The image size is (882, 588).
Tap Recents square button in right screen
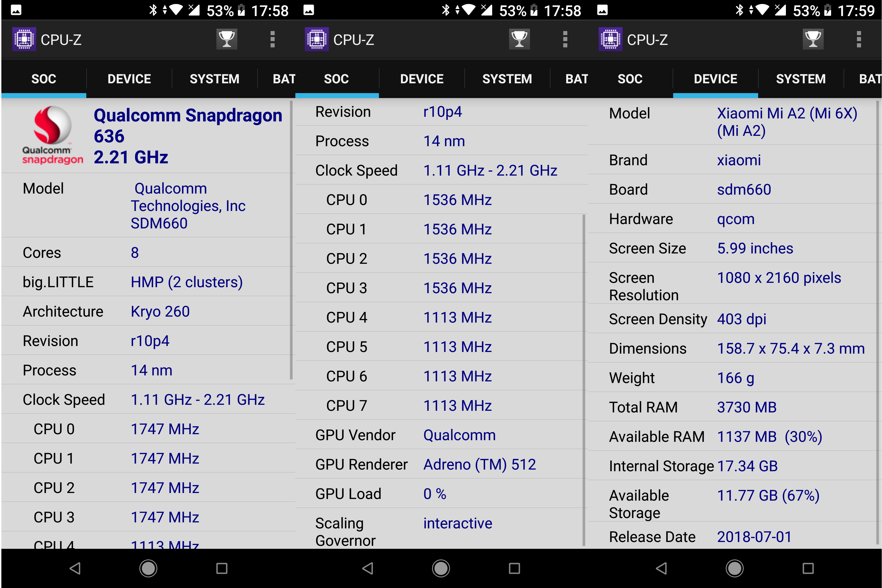(808, 568)
